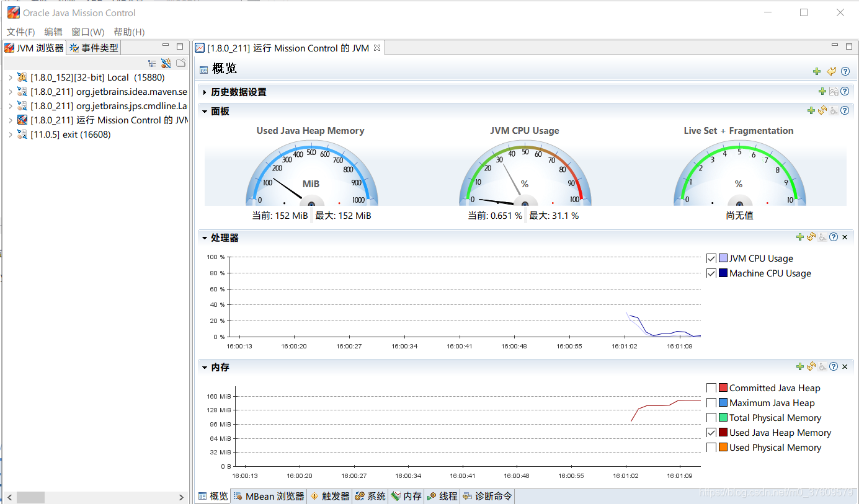Expand the 运行 Mission Control JVM node
The width and height of the screenshot is (859, 504).
[x=11, y=120]
